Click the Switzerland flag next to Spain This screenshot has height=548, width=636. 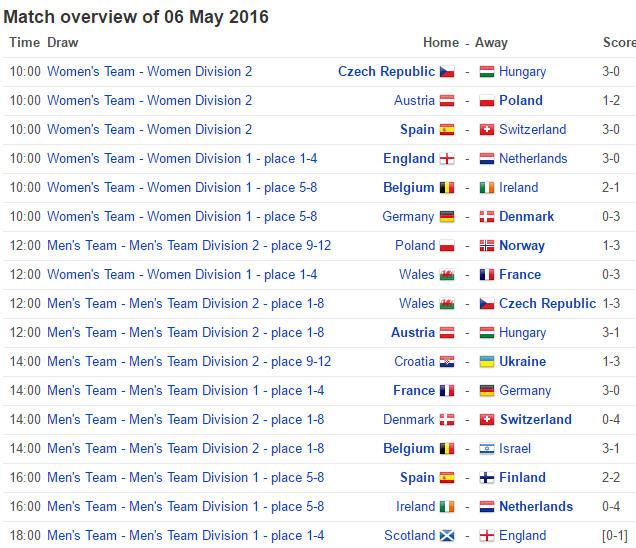pos(488,130)
